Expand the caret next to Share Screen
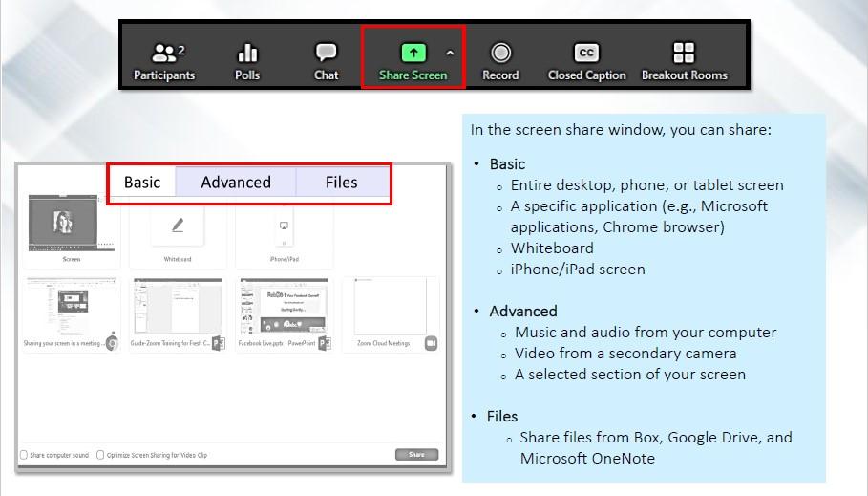The height and width of the screenshot is (496, 868). pyautogui.click(x=450, y=54)
